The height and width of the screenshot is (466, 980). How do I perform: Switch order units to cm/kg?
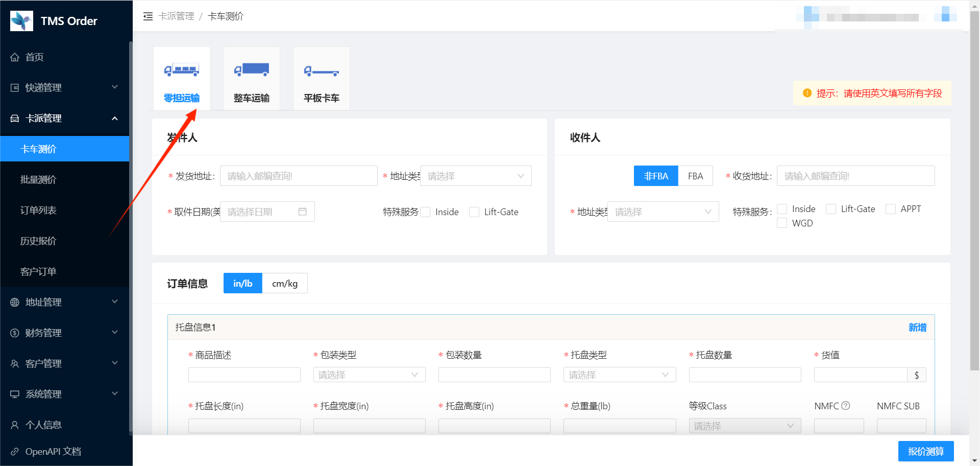[x=285, y=284]
